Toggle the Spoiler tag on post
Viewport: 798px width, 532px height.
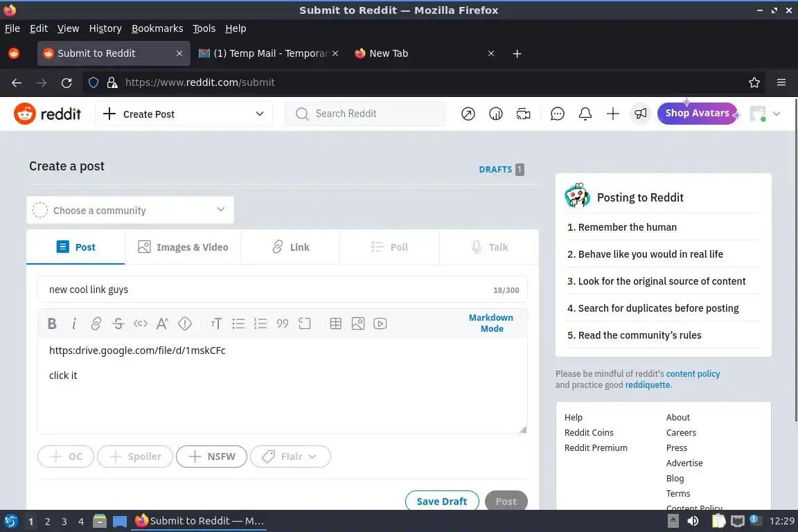pyautogui.click(x=135, y=456)
